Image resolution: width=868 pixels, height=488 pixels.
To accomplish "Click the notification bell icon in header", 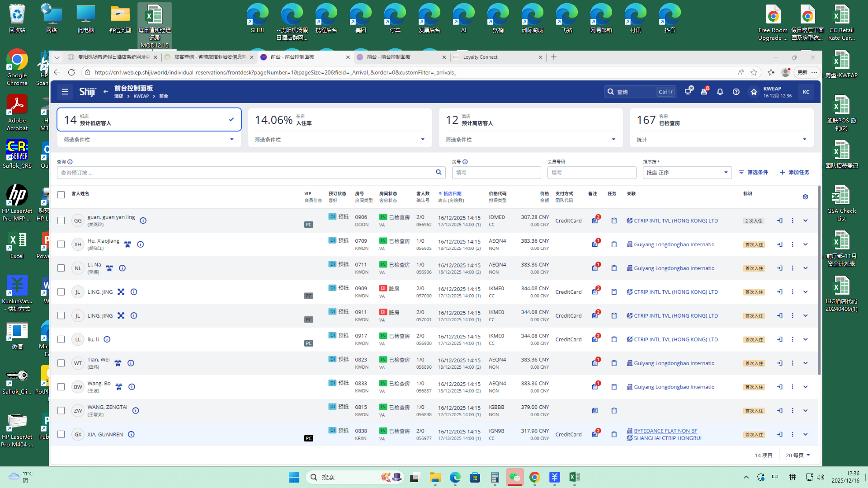I will 720,92.
